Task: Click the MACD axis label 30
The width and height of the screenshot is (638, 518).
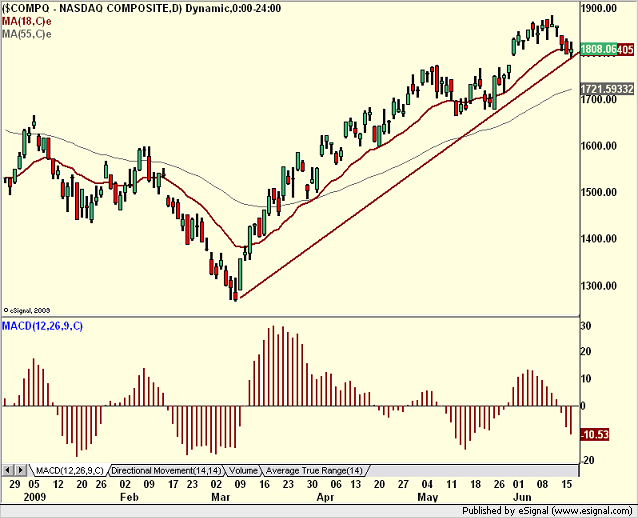Action: [x=586, y=326]
